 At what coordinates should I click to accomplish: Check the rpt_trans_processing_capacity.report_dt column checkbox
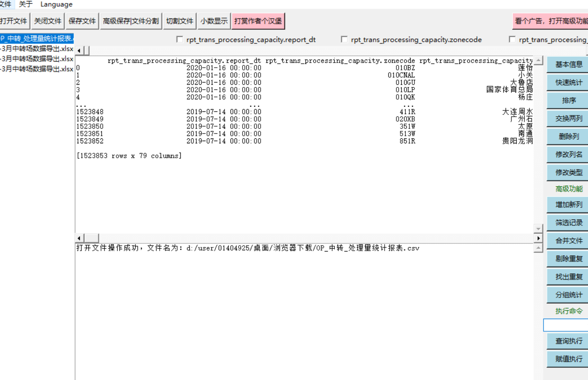tap(179, 39)
